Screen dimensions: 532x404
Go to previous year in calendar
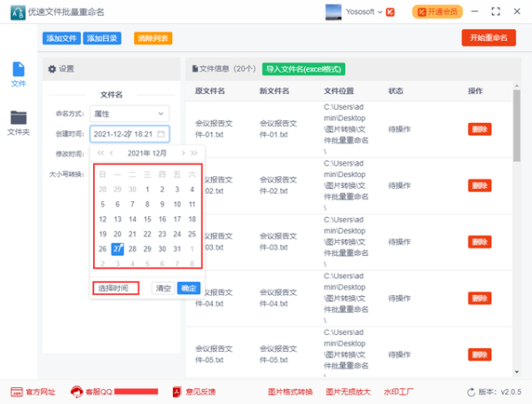tap(100, 153)
